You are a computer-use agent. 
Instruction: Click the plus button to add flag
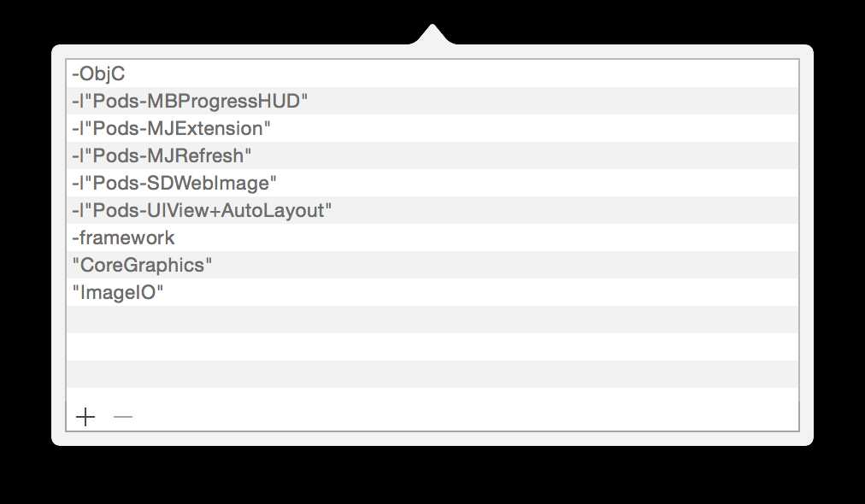[85, 417]
